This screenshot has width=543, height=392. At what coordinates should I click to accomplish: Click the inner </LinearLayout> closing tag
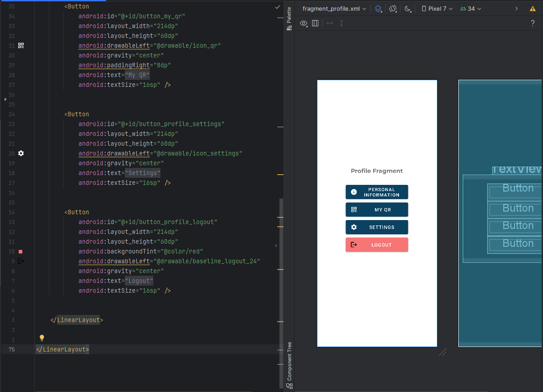[77, 320]
